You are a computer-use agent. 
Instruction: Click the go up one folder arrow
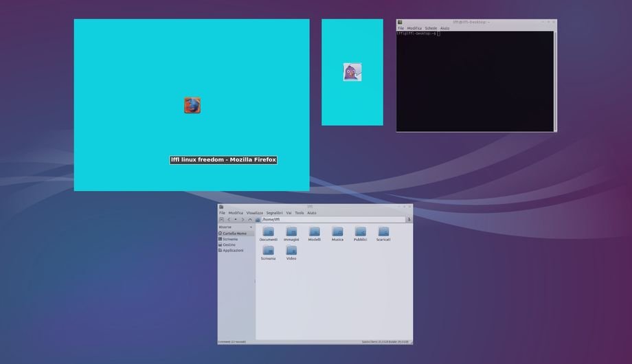point(250,220)
